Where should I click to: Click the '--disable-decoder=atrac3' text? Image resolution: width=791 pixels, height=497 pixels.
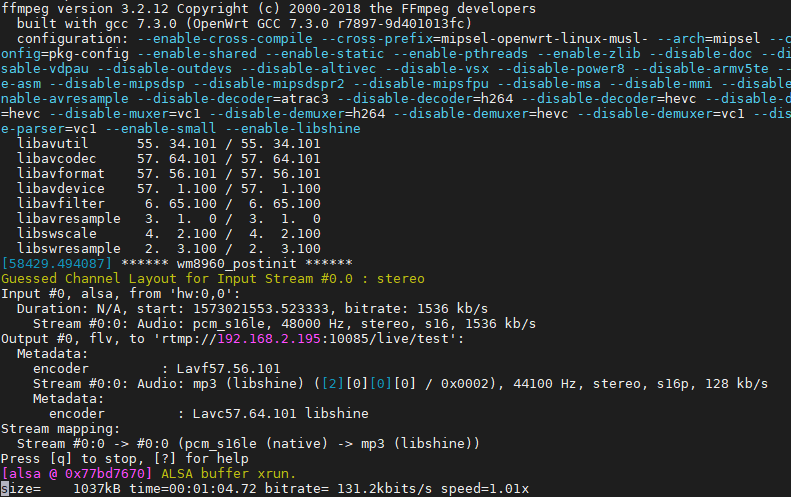click(x=233, y=98)
